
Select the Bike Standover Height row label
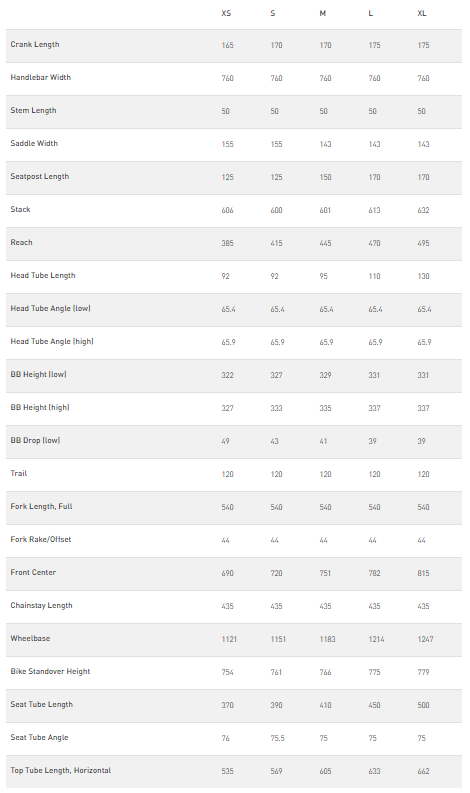(51, 672)
